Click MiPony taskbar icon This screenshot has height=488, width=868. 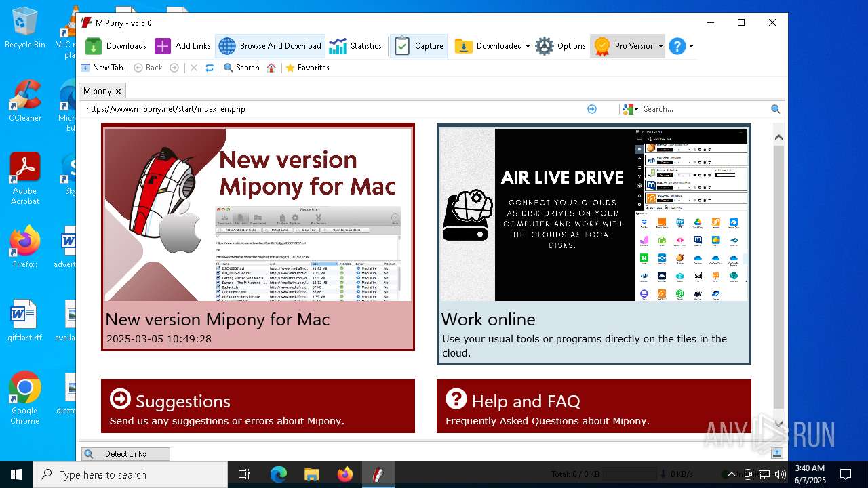click(378, 474)
